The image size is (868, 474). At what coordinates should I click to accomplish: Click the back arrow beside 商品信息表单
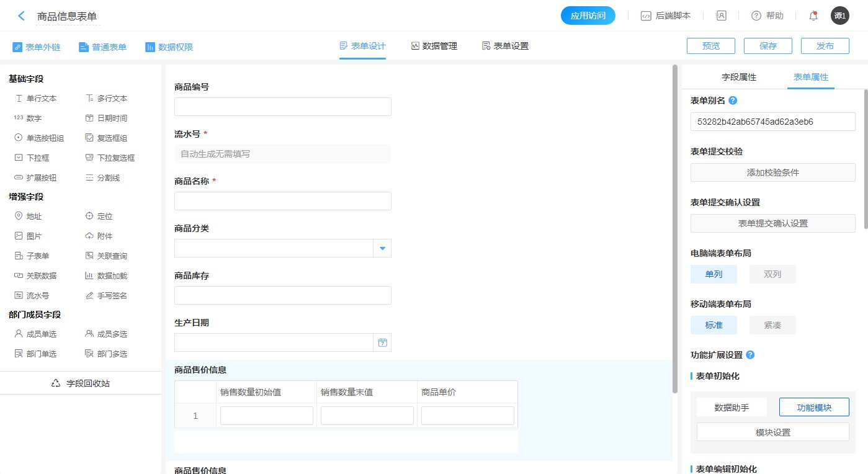click(x=21, y=16)
